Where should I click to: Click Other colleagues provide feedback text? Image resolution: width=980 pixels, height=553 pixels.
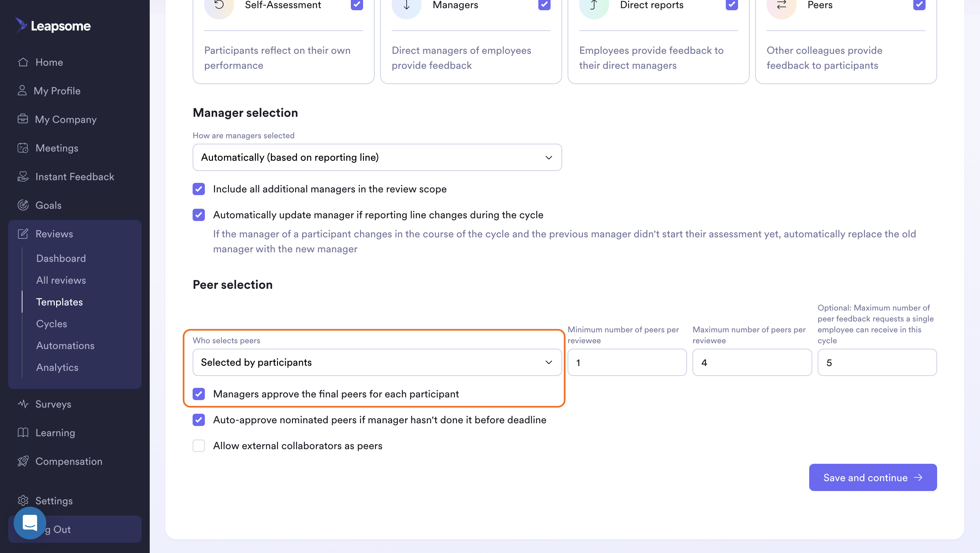(x=824, y=58)
